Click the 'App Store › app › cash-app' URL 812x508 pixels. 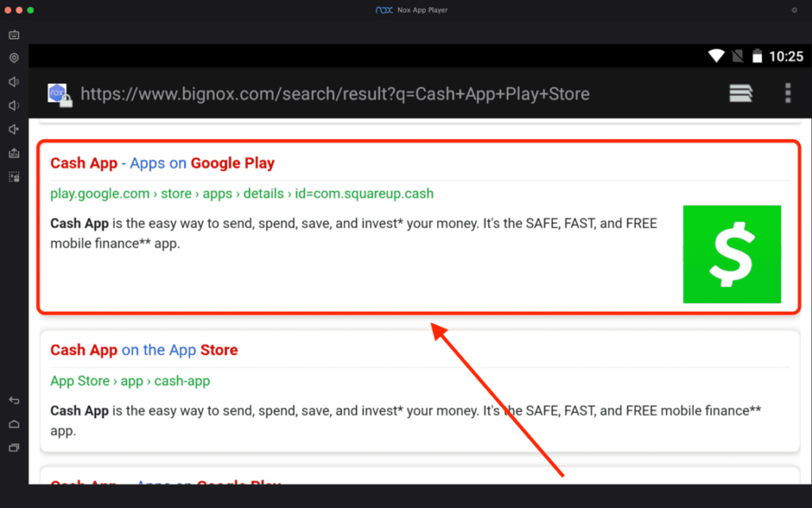(130, 381)
